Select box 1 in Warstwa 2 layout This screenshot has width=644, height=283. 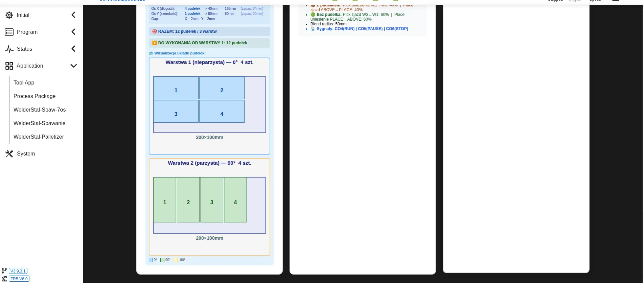(x=165, y=200)
